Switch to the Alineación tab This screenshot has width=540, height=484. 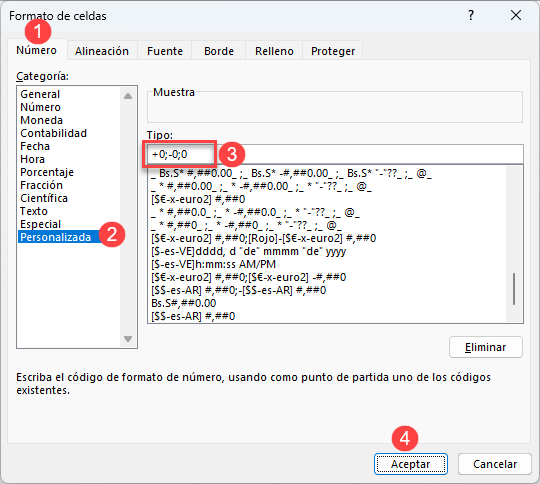102,51
